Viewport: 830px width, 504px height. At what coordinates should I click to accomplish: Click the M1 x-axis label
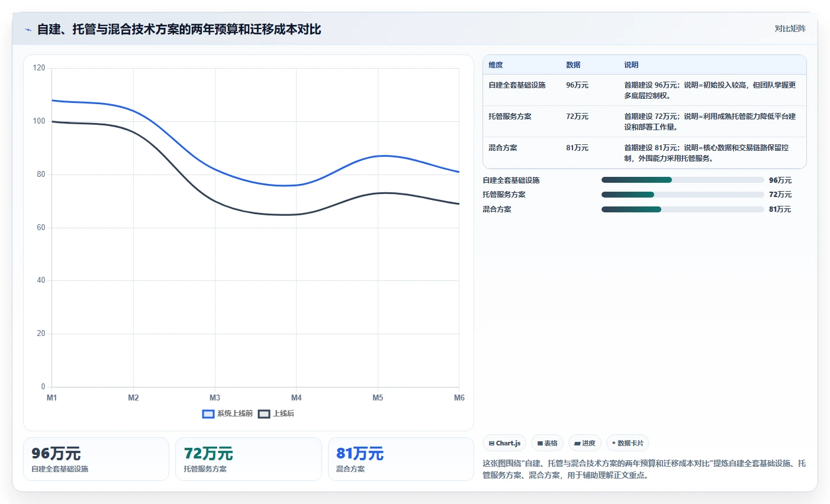[52, 398]
